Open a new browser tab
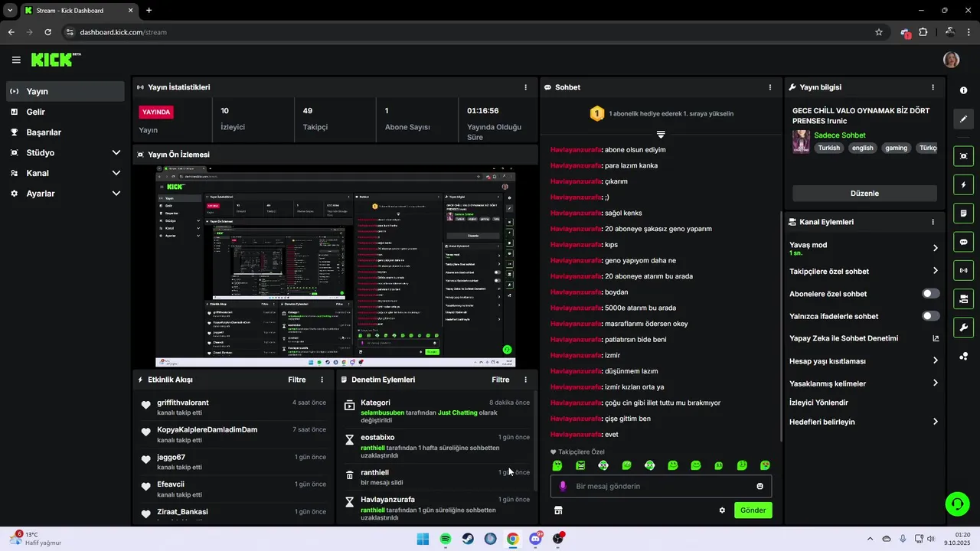Image resolution: width=980 pixels, height=551 pixels. pyautogui.click(x=149, y=11)
